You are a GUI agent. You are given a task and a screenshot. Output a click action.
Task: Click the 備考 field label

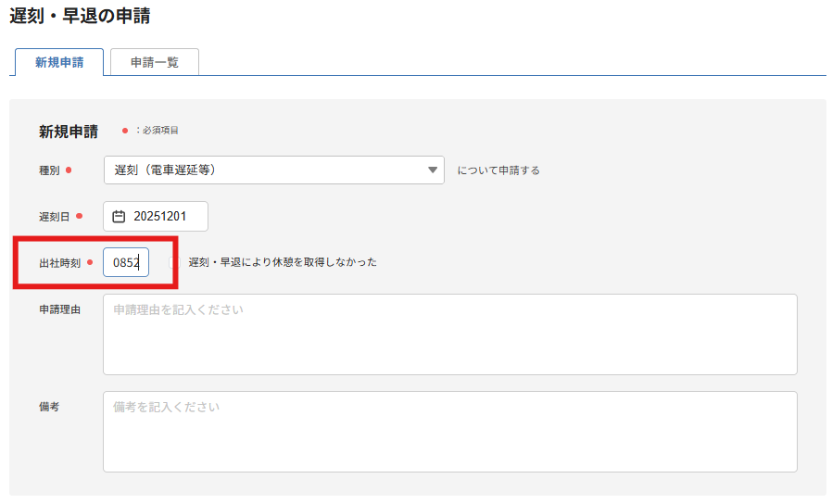click(x=49, y=407)
